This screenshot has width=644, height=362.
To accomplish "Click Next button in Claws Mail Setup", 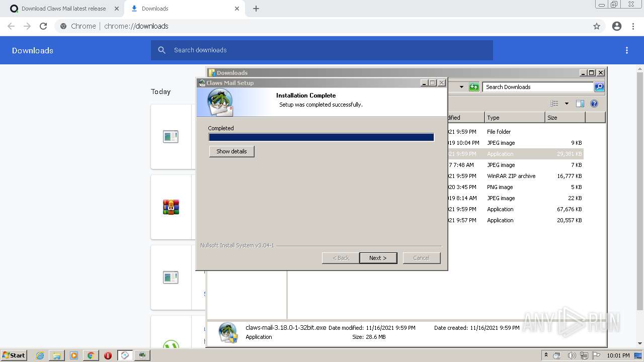I will 378,258.
